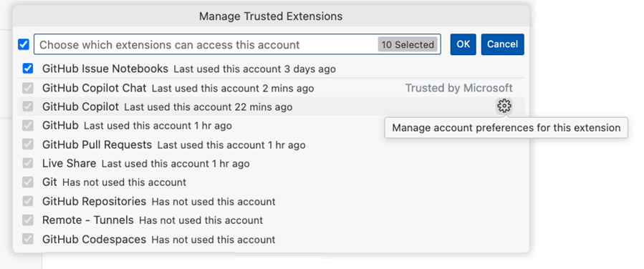644x269 pixels.
Task: Click 'Last used this account 22 mins ago'
Action: (208, 107)
